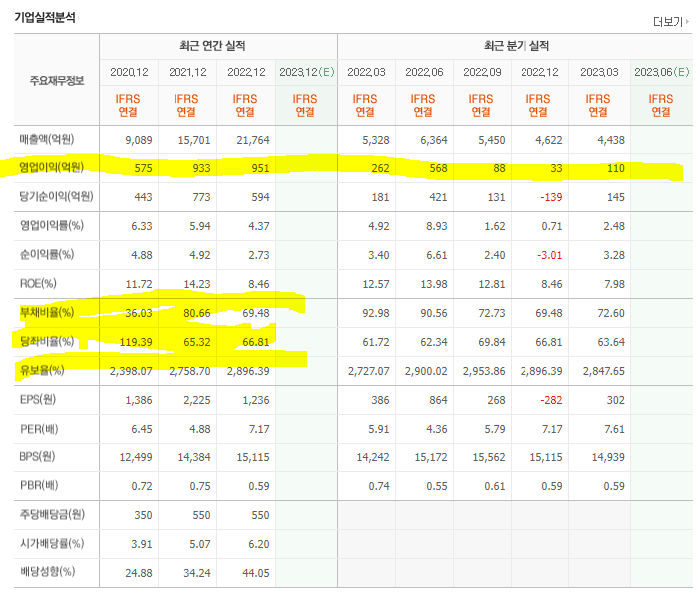The width and height of the screenshot is (700, 595).
Task: Click the 933 operating profit value
Action: [x=201, y=168]
